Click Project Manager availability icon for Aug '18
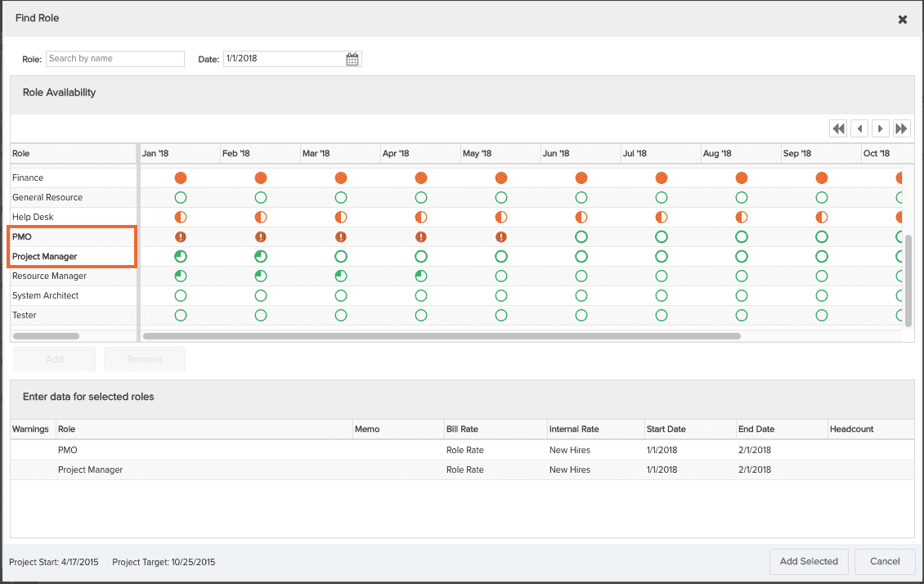Image resolution: width=924 pixels, height=584 pixels. pos(742,256)
